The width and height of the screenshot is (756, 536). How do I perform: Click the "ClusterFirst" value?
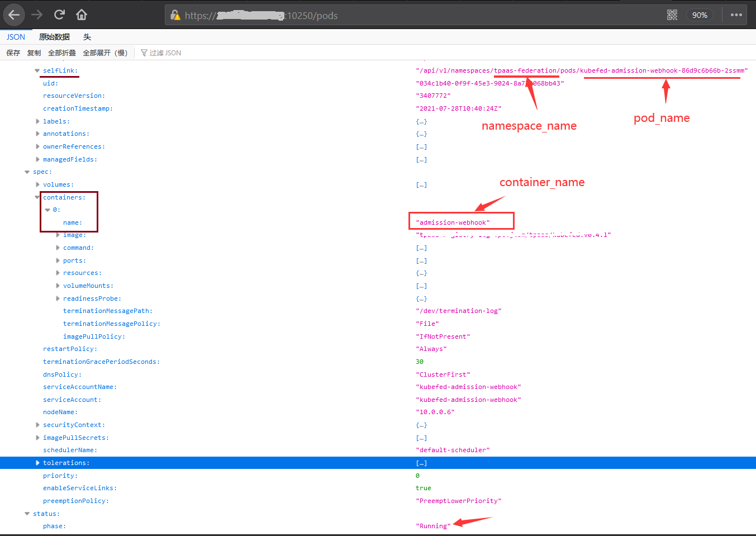(x=443, y=374)
